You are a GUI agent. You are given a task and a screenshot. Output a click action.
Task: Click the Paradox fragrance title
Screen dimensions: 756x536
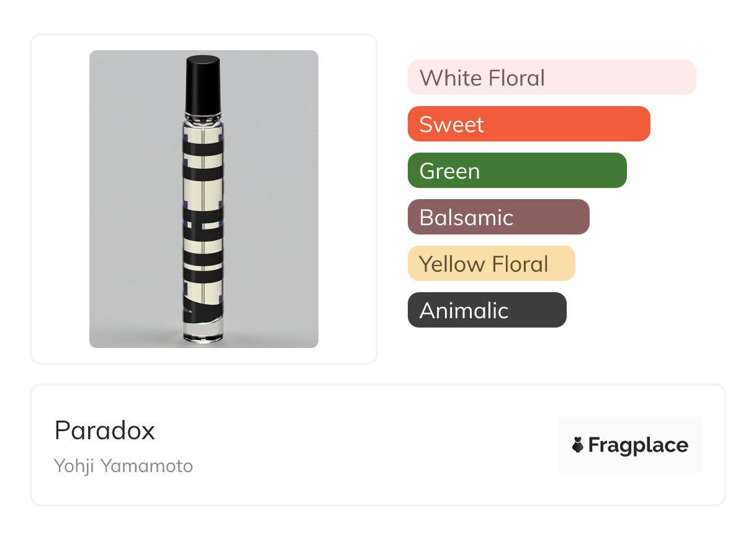pyautogui.click(x=105, y=430)
